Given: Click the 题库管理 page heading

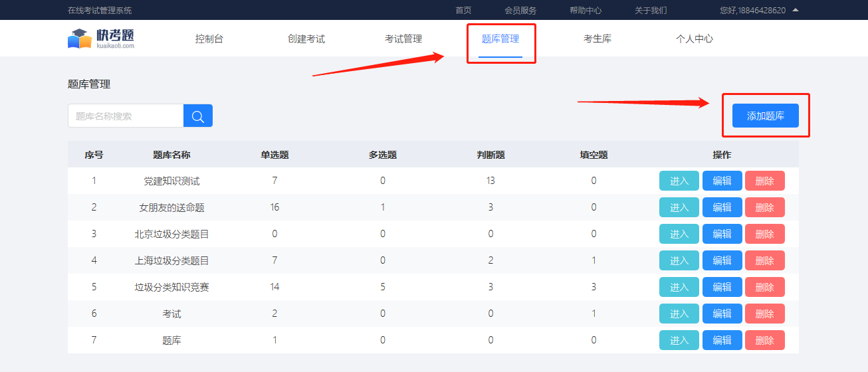Looking at the screenshot, I should [x=89, y=84].
